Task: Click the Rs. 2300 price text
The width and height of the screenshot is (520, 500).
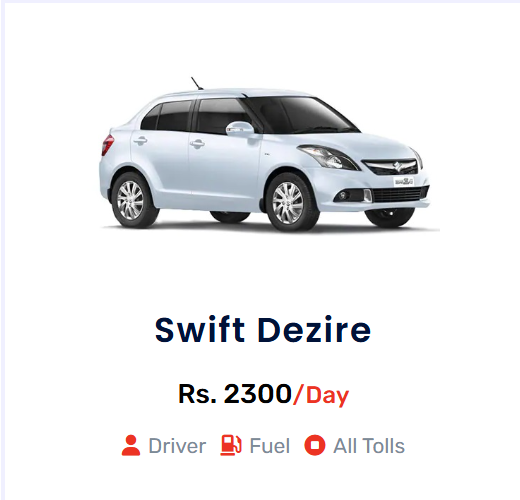Action: pos(235,394)
